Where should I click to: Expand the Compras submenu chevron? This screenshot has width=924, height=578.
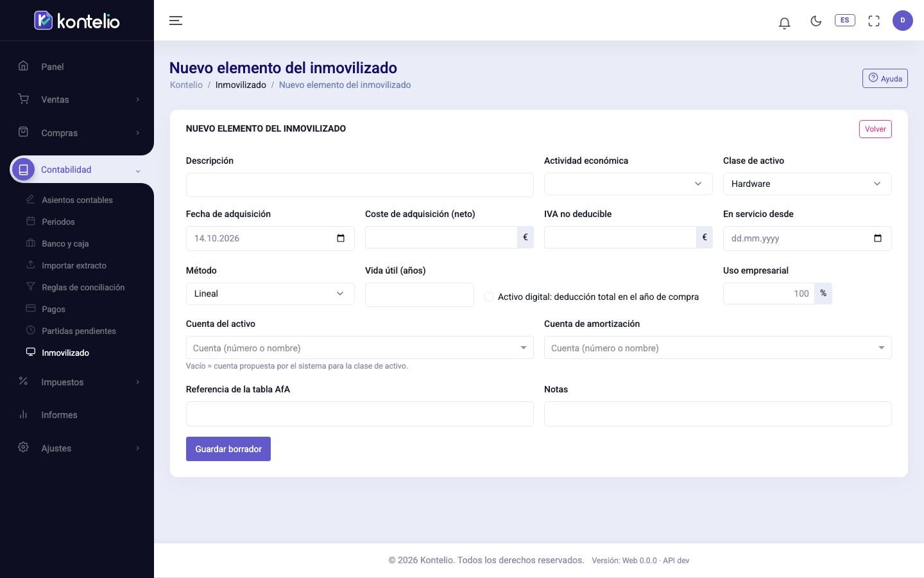click(137, 133)
